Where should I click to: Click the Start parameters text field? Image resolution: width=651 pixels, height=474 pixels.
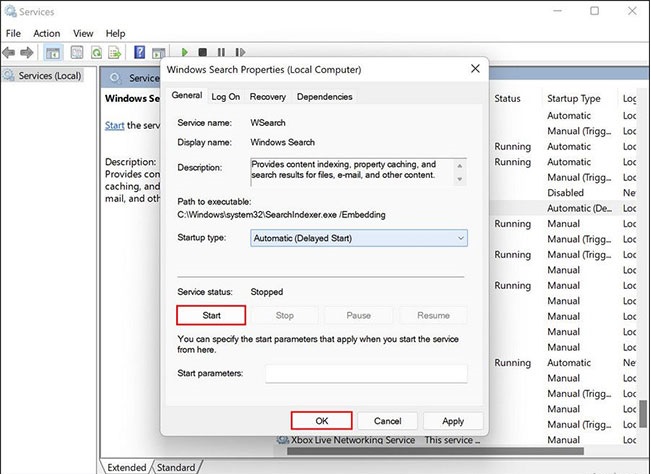[x=365, y=373]
